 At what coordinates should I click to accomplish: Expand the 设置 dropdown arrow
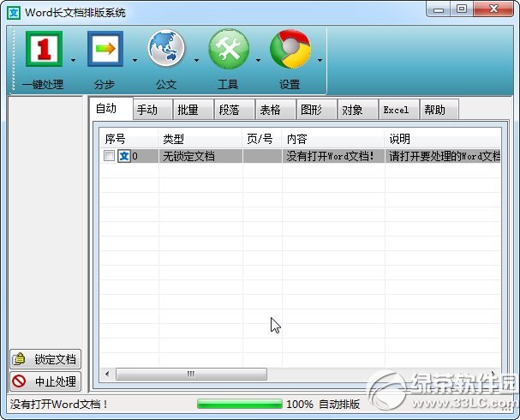click(x=320, y=60)
